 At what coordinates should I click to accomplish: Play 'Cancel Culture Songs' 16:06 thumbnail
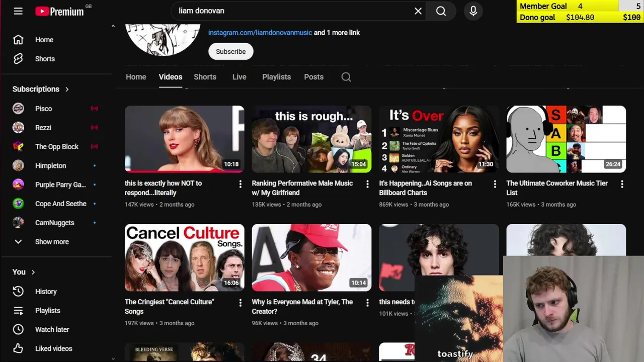tap(185, 258)
